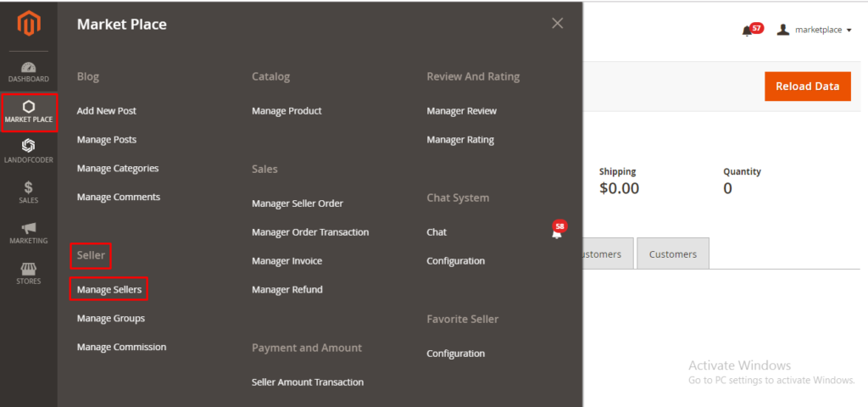Click the Shipping $0.00 value
The height and width of the screenshot is (407, 868).
619,188
